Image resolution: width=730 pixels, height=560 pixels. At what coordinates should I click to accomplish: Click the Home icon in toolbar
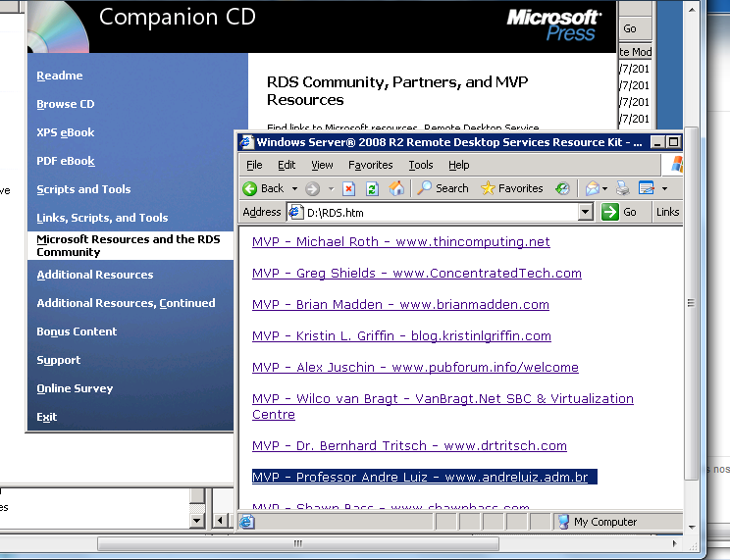coord(396,188)
